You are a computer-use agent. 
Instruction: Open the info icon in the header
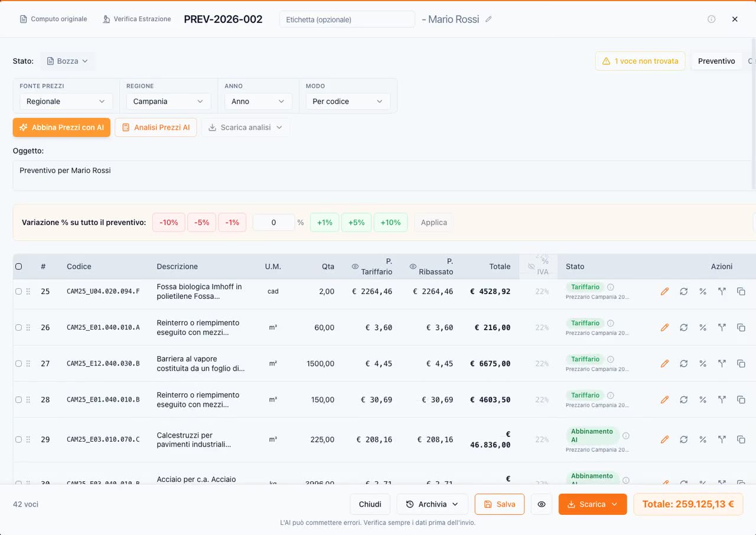(712, 19)
